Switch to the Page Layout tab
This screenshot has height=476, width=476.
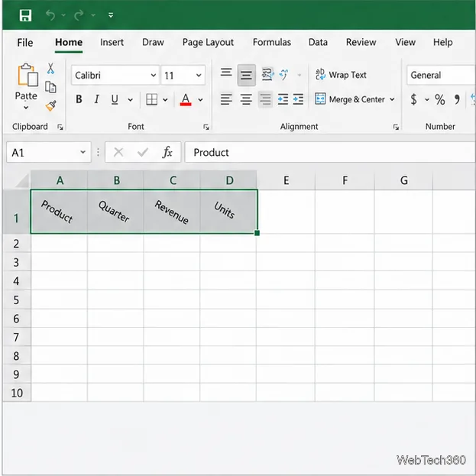208,43
